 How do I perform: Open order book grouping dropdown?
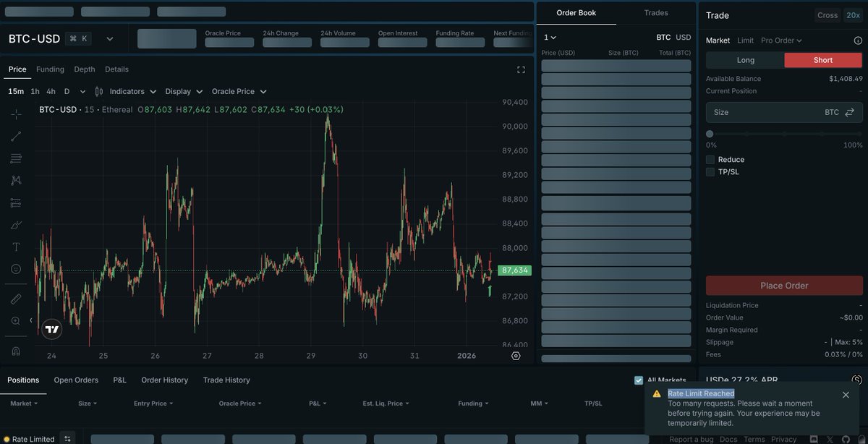tap(550, 37)
